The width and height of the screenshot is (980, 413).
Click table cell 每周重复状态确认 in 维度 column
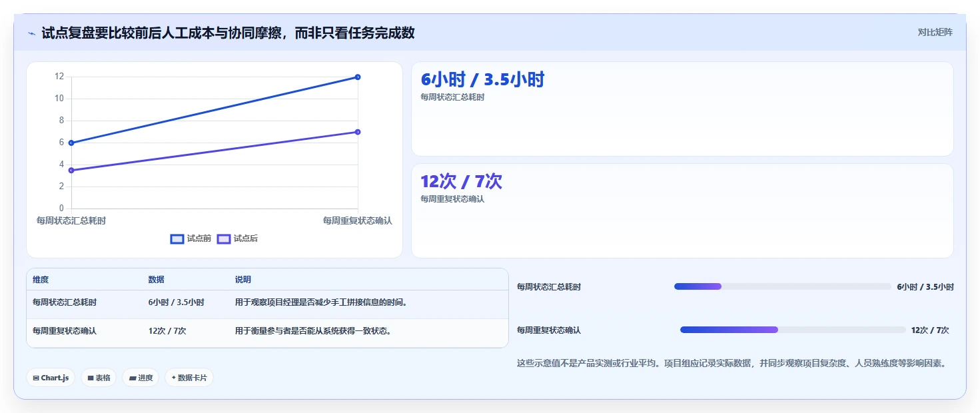click(x=65, y=331)
